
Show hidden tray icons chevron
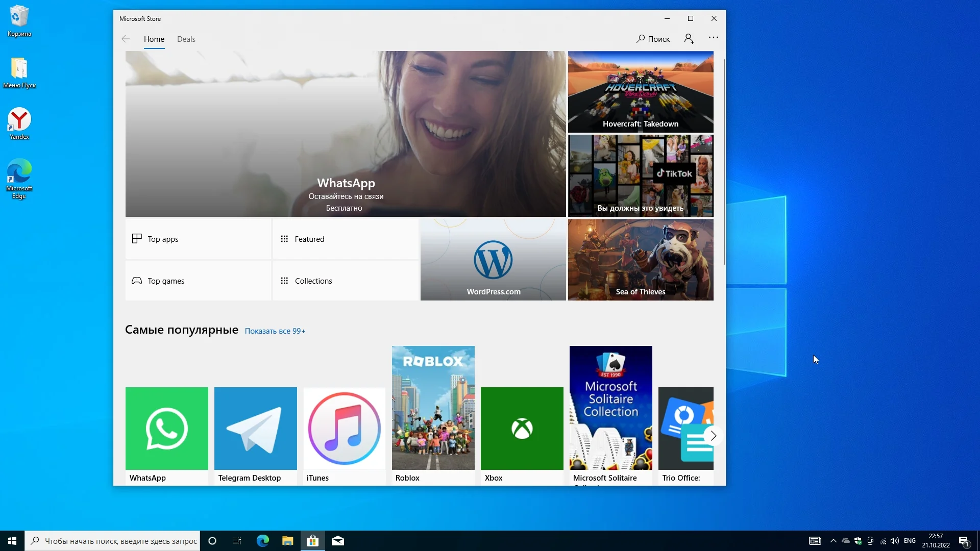pos(833,541)
